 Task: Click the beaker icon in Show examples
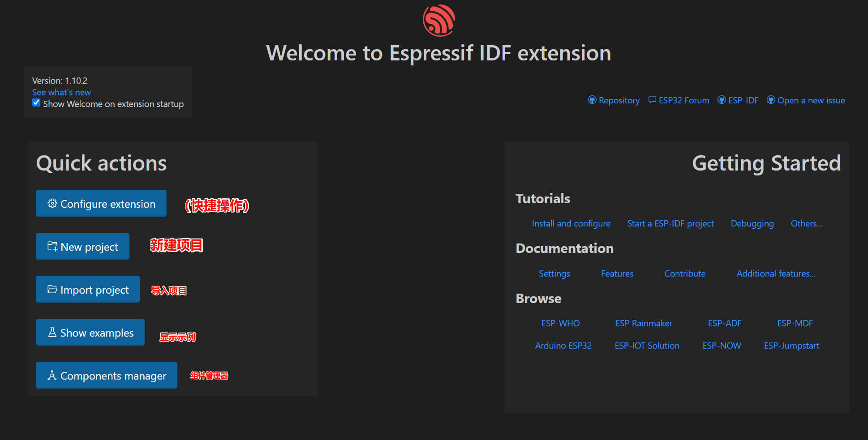[52, 332]
